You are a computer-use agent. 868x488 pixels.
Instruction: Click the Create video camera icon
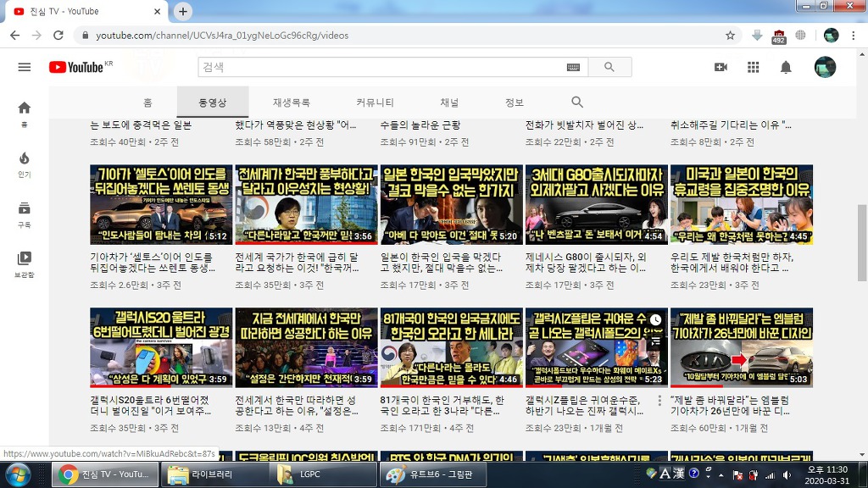tap(721, 68)
